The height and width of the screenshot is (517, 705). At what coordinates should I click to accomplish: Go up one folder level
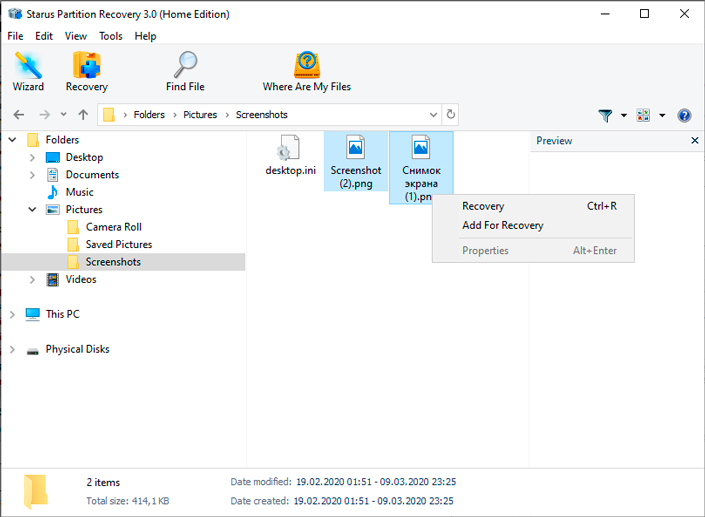click(83, 115)
